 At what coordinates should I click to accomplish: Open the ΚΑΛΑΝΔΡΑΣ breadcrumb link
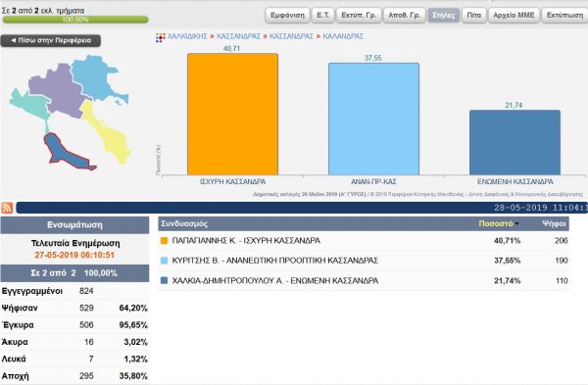click(343, 36)
